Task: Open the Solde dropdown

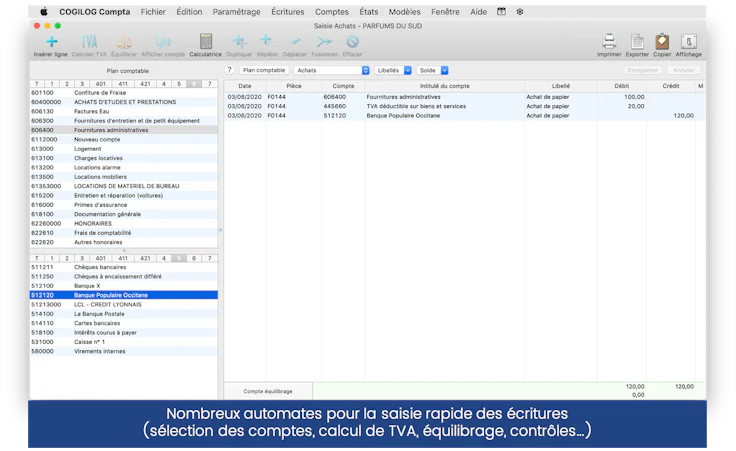Action: tap(432, 70)
